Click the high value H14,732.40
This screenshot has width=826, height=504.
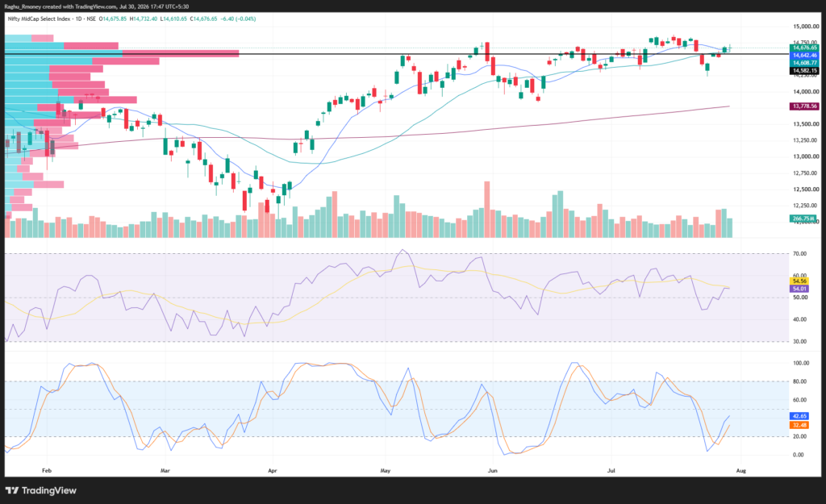[x=144, y=19]
